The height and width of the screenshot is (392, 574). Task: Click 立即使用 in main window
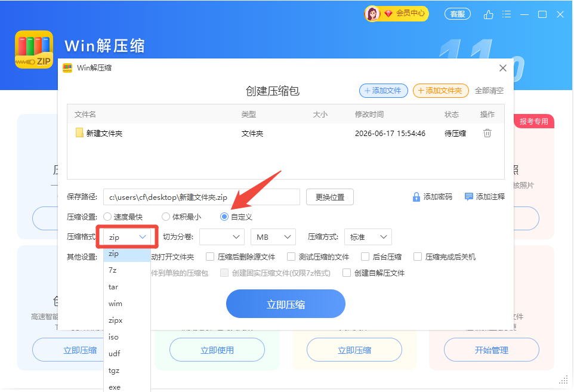pos(217,350)
